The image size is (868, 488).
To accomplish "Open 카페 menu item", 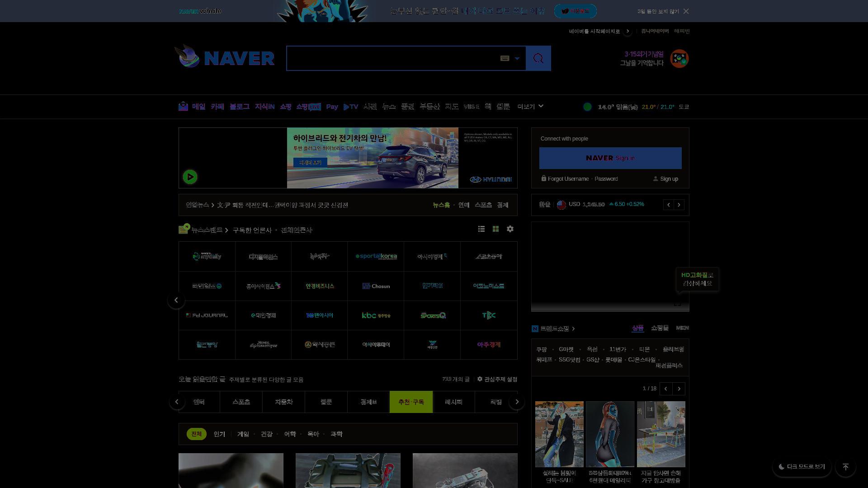I will pyautogui.click(x=217, y=107).
